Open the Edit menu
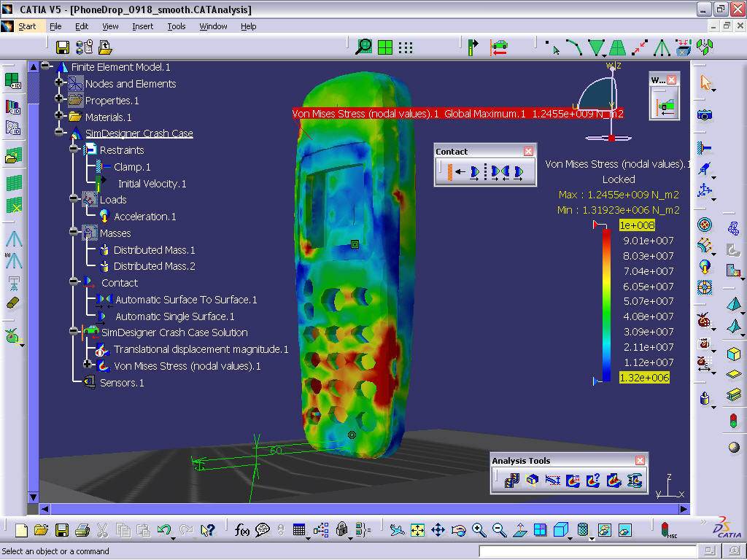 82,26
